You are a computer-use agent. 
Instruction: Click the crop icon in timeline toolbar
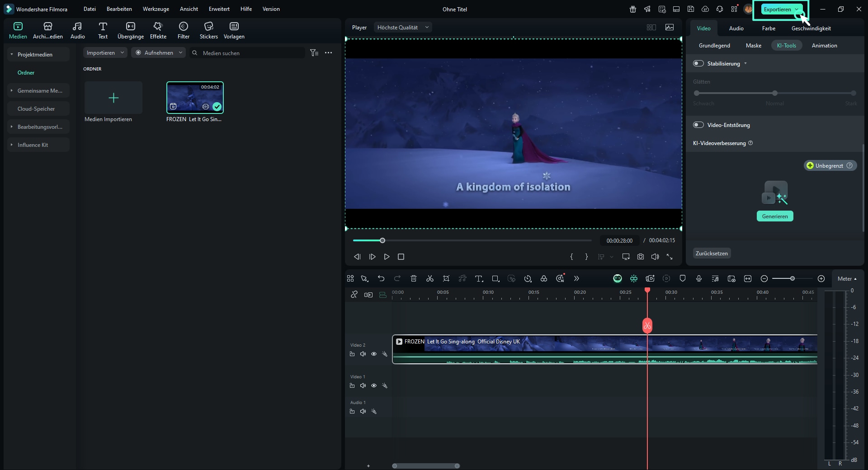[446, 278]
